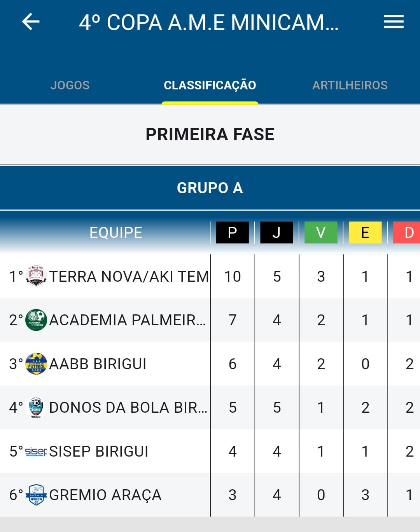Image resolution: width=420 pixels, height=532 pixels.
Task: Tap the Gremio Araça team logo
Action: click(x=36, y=495)
